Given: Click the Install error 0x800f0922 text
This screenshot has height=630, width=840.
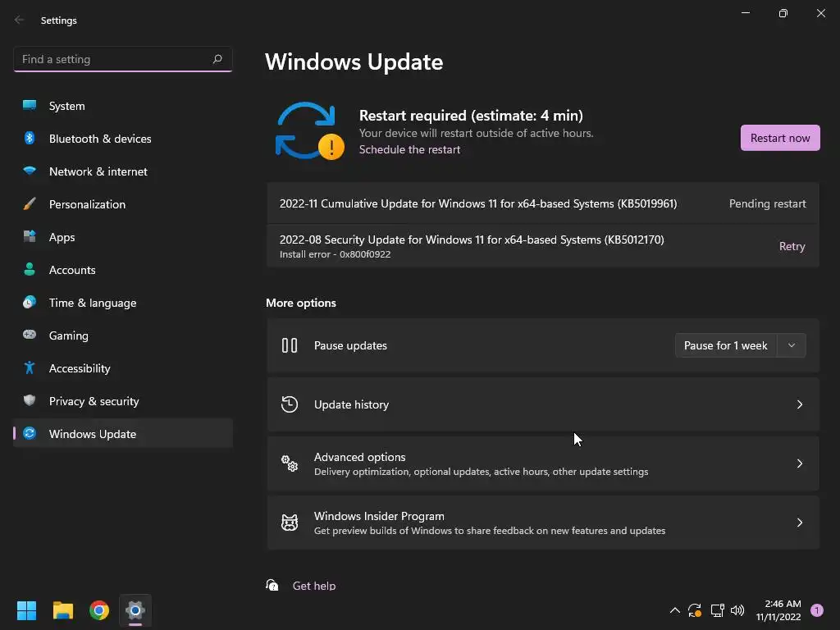Looking at the screenshot, I should tap(335, 254).
